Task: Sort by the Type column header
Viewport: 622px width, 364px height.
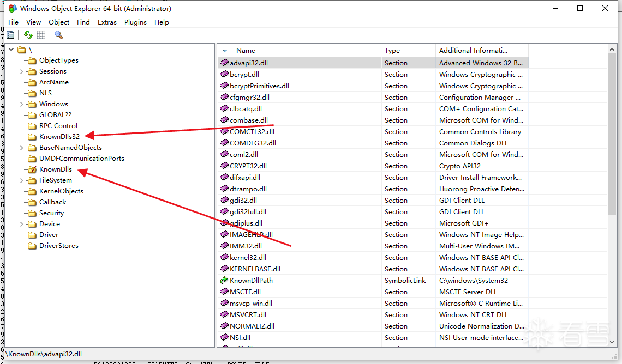Action: [x=408, y=50]
